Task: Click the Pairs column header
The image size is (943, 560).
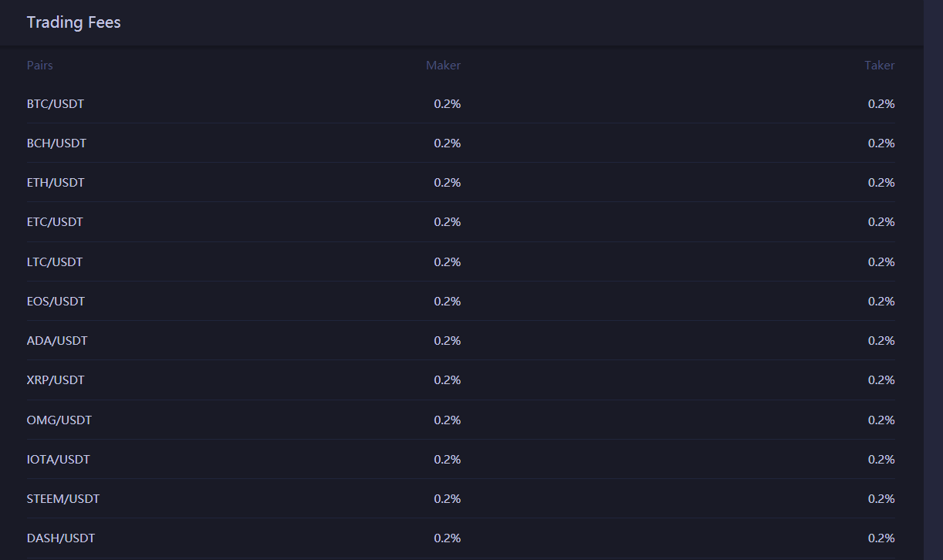Action: click(x=40, y=66)
